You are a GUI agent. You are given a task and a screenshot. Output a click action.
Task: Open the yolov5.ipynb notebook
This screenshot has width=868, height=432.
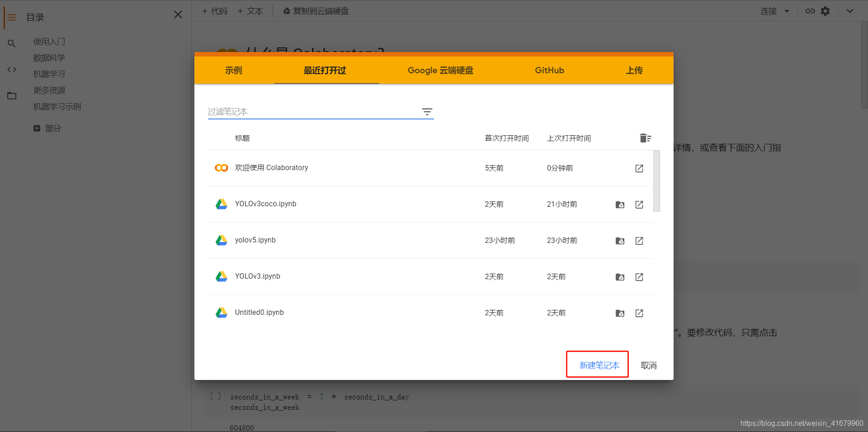[255, 240]
